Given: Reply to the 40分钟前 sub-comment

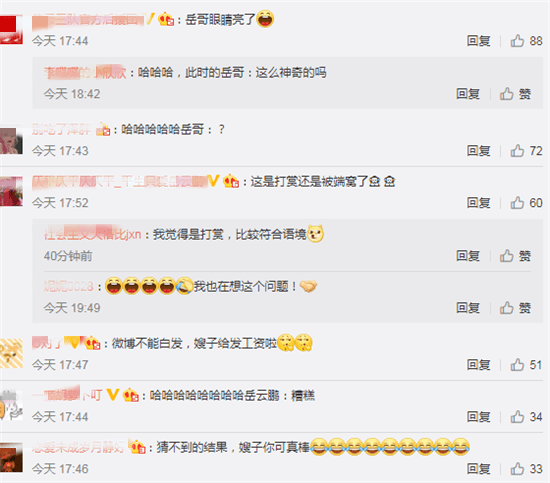Looking at the screenshot, I should [468, 256].
